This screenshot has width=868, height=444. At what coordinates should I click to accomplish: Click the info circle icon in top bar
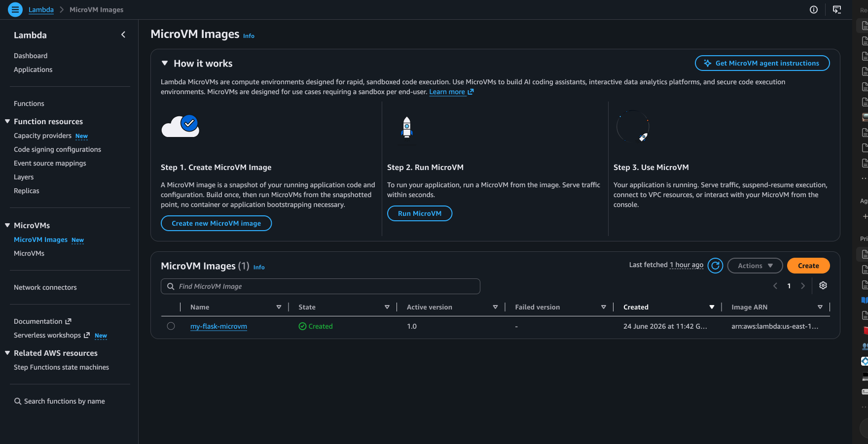(814, 9)
